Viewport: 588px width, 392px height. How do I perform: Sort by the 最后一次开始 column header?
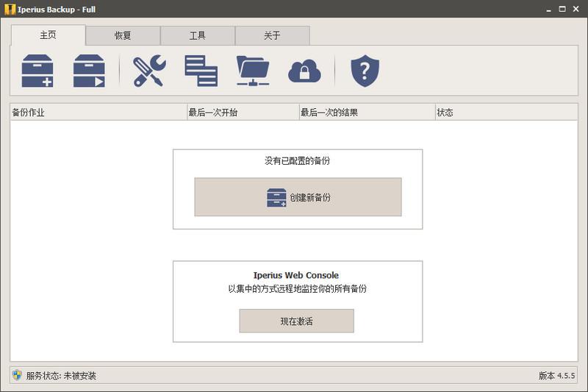coord(243,113)
